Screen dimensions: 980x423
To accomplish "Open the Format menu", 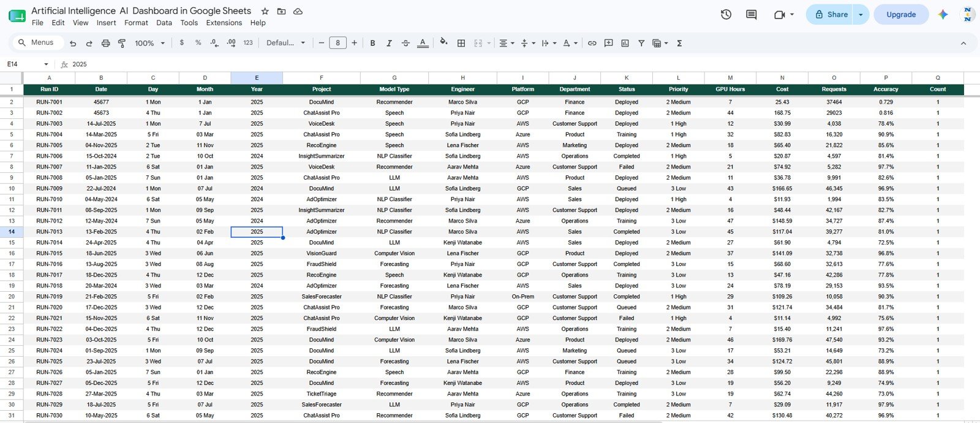I will 136,23.
